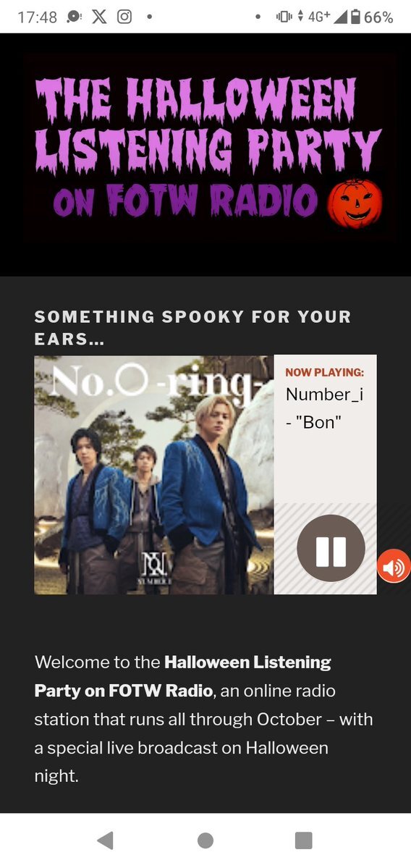The image size is (411, 868).
Task: Open the No.O-ring album cover art
Action: click(x=154, y=474)
